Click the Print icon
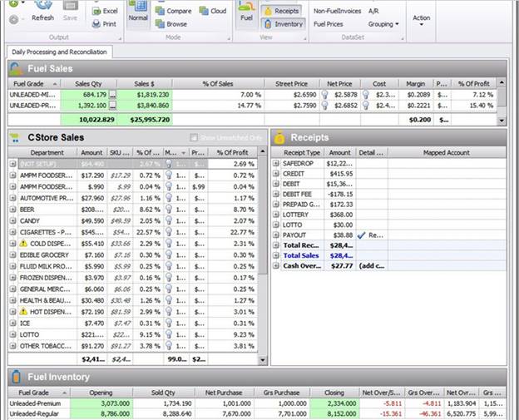Image resolution: width=519 pixels, height=420 pixels. point(104,24)
